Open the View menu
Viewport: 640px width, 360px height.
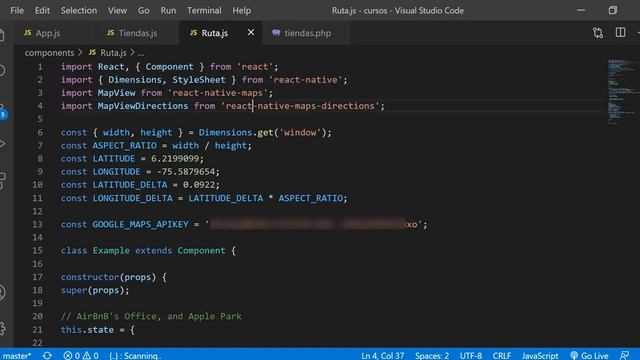(117, 11)
